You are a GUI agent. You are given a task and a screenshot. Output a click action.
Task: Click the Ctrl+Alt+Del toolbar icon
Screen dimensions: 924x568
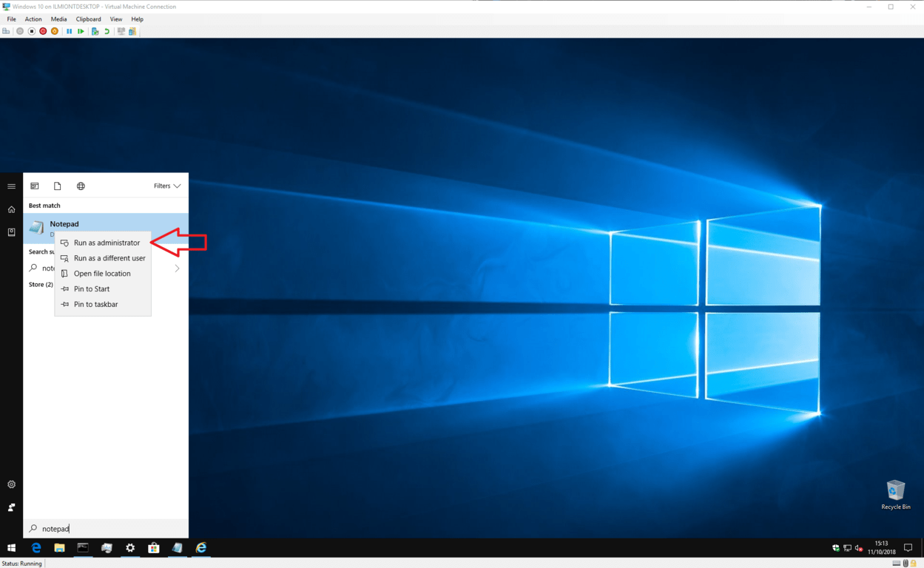click(x=6, y=31)
